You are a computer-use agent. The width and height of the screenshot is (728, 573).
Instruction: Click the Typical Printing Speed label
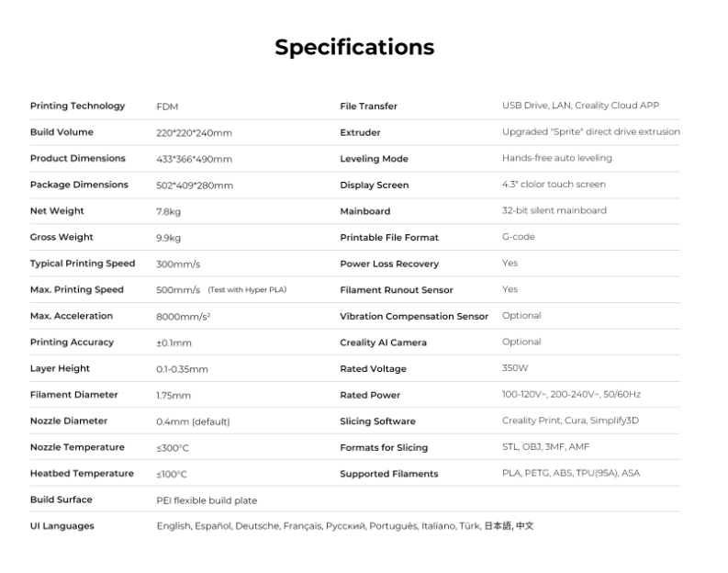coord(83,264)
